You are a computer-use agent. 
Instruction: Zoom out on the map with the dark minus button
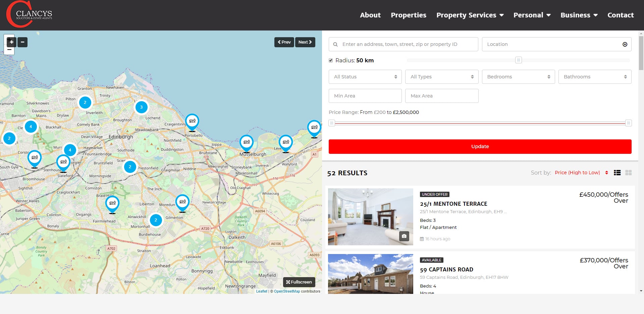point(22,42)
